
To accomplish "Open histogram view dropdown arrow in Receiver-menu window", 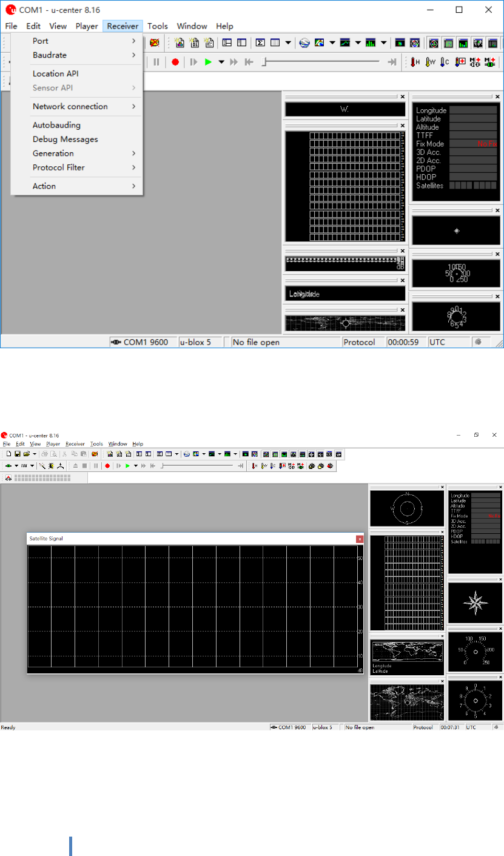I will 384,42.
